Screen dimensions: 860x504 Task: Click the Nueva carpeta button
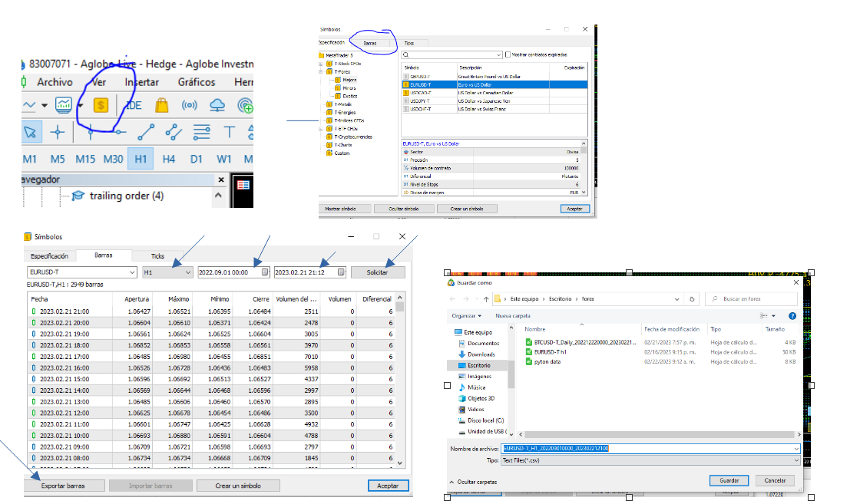(x=513, y=316)
